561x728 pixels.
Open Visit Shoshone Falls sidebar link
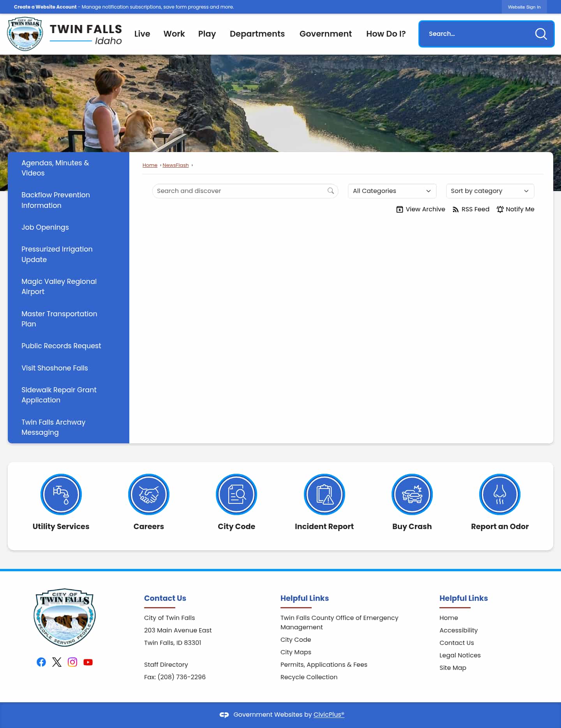[x=55, y=368]
